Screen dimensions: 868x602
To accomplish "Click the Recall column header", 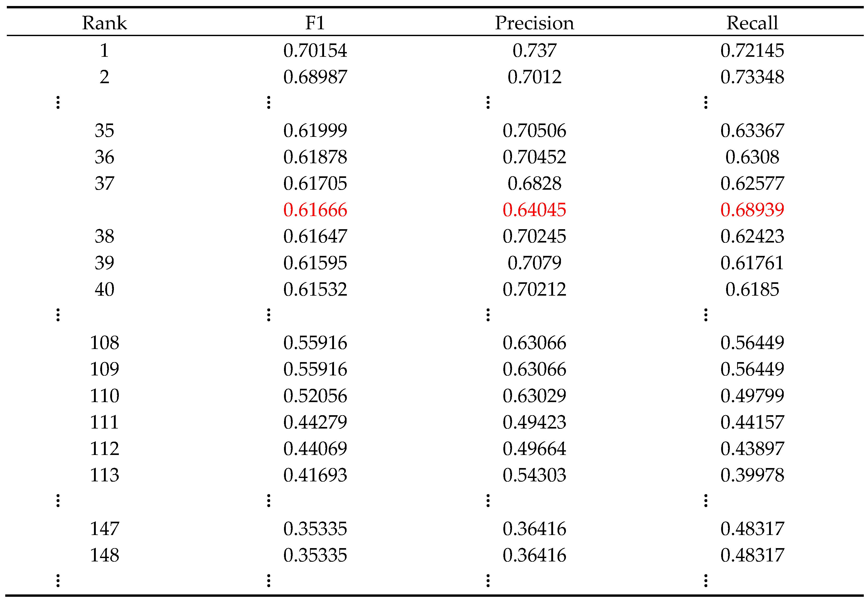I will [752, 23].
